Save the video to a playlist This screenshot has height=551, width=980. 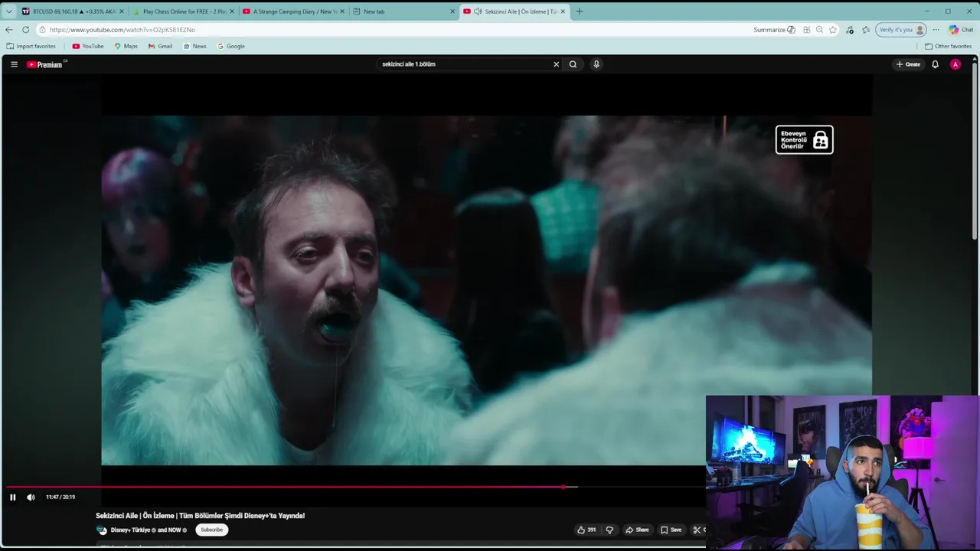(x=671, y=530)
